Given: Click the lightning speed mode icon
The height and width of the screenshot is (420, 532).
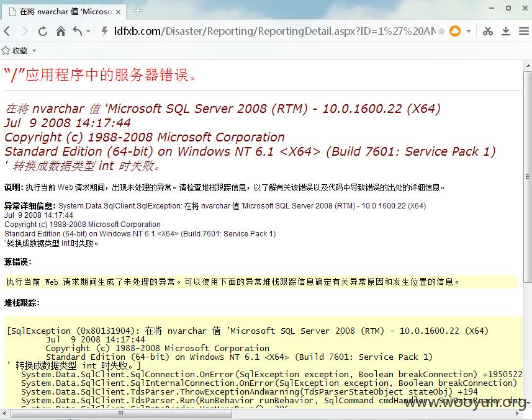Looking at the screenshot, I should click(x=104, y=31).
